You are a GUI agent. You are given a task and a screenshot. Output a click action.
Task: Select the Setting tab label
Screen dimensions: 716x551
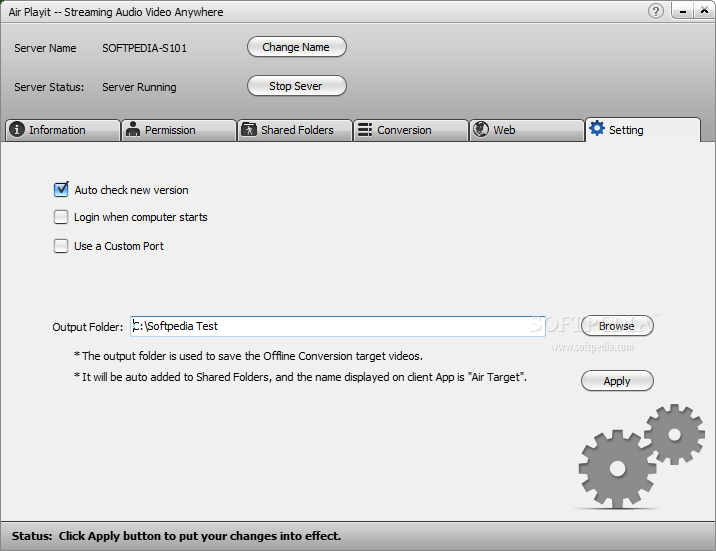click(x=626, y=130)
